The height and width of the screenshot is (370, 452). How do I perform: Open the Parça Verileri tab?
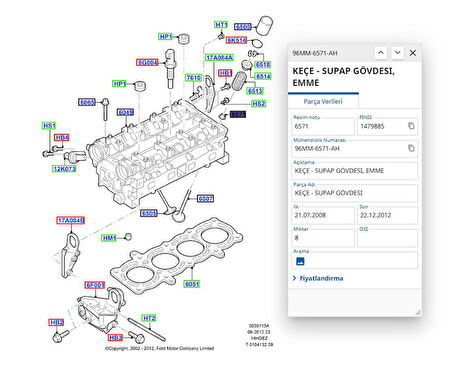click(323, 101)
